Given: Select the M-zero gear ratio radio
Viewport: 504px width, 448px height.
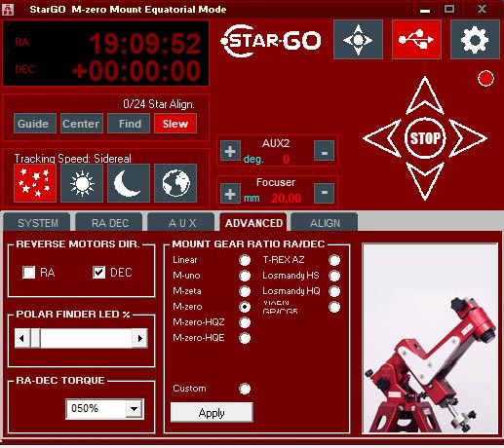Looking at the screenshot, I should pos(245,307).
